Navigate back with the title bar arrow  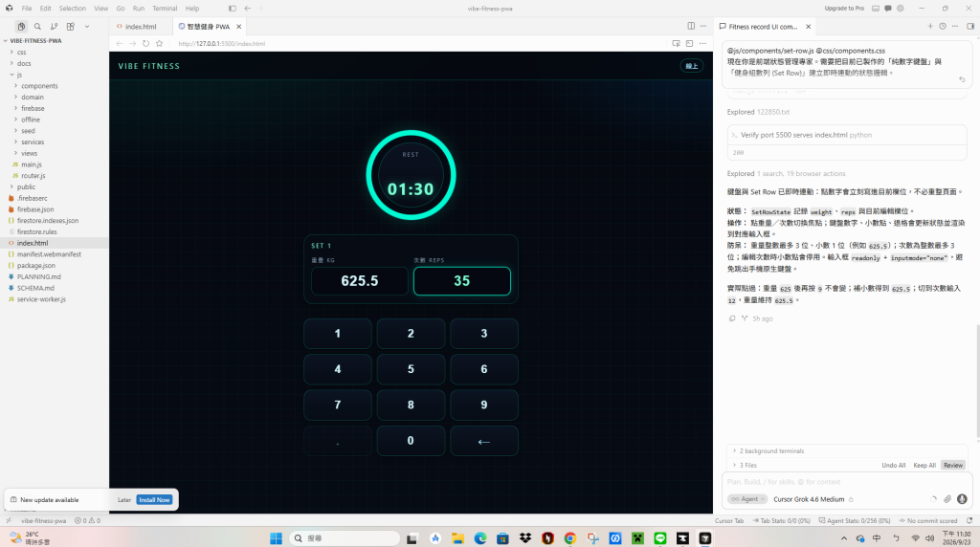248,8
